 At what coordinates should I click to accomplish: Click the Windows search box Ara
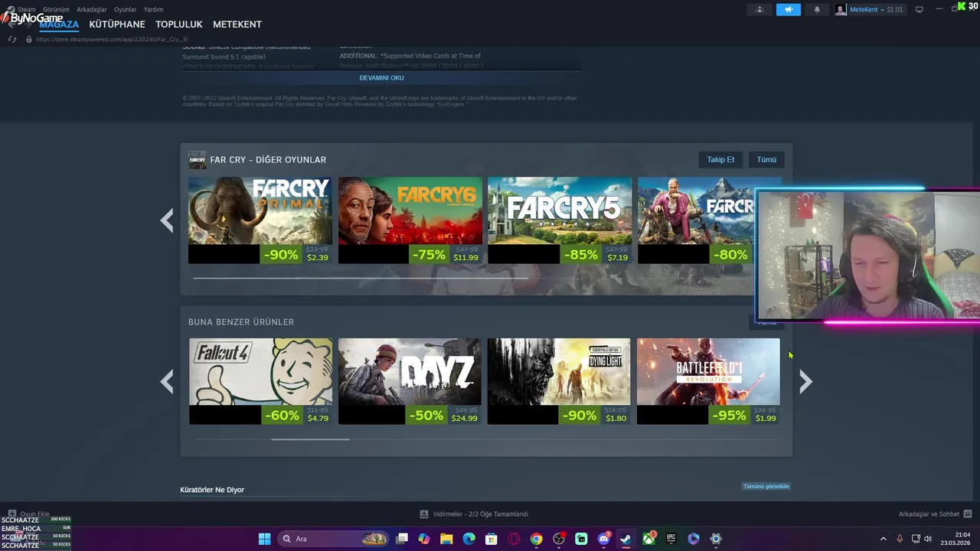(333, 539)
